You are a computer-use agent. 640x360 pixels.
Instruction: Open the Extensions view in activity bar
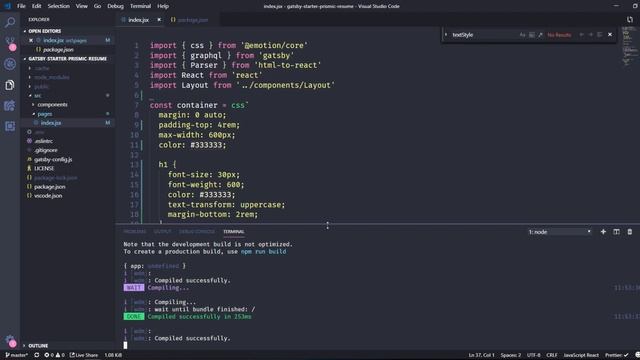(10, 106)
